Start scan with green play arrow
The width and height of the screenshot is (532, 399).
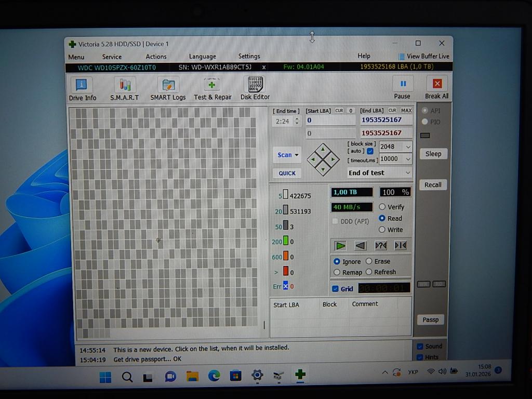tap(340, 245)
